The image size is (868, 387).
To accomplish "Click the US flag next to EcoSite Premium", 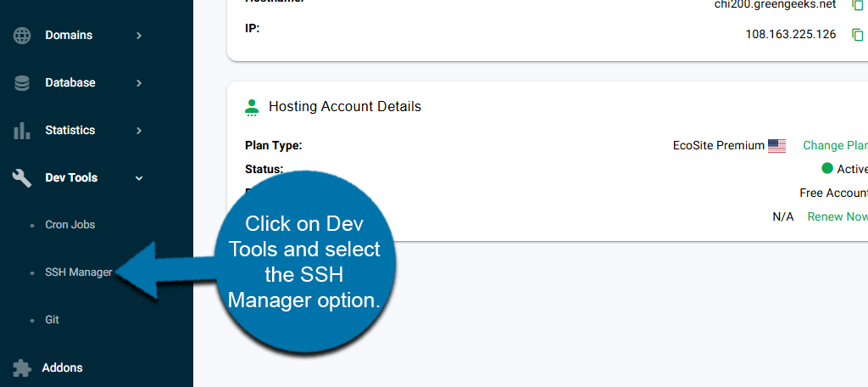I will [x=776, y=145].
